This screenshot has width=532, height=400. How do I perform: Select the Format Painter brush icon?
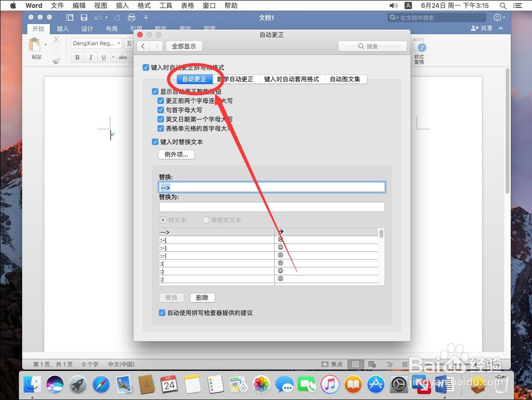point(56,61)
